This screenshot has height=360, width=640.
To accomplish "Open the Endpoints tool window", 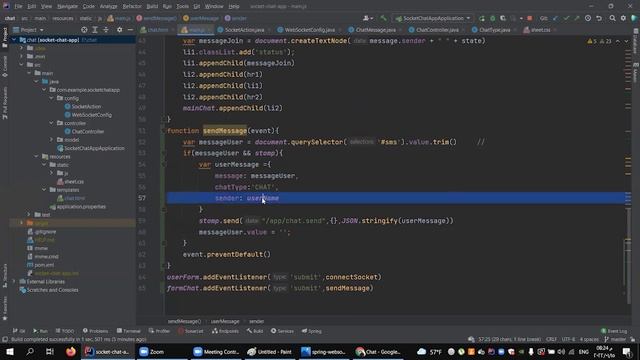I will pyautogui.click(x=225, y=331).
